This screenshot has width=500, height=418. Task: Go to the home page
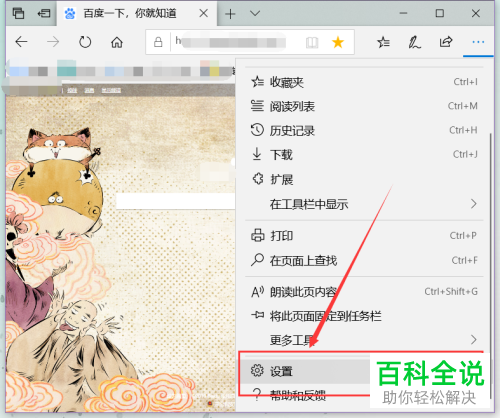point(117,42)
